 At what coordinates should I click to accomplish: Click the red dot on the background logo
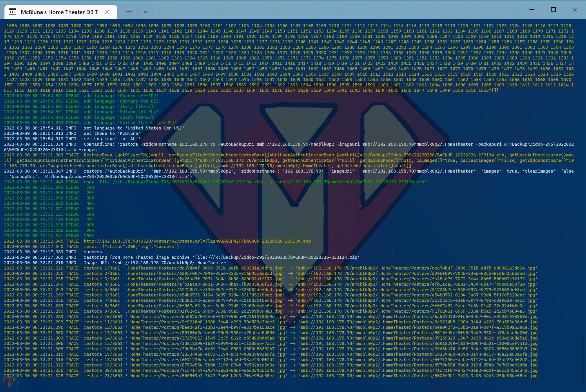360,206
